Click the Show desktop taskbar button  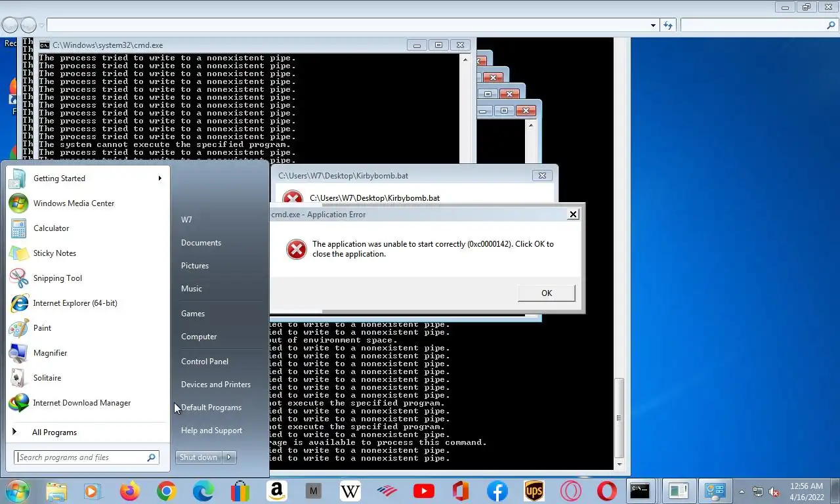tap(835, 491)
